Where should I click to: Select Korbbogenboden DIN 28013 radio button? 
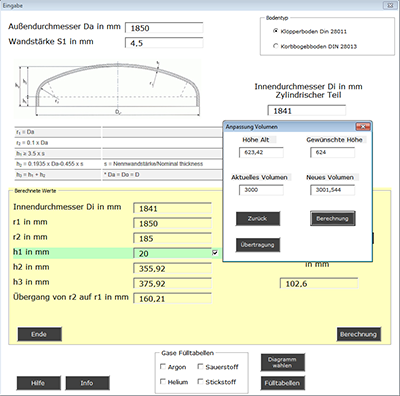(276, 46)
